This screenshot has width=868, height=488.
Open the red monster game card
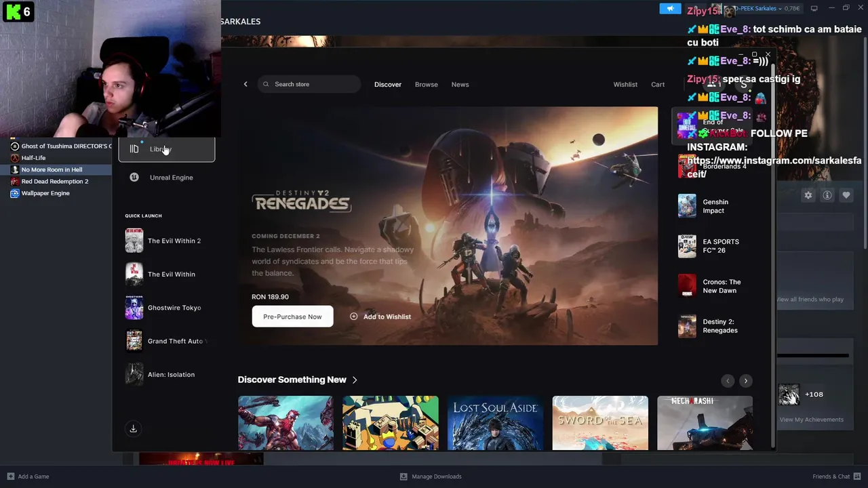pos(285,423)
